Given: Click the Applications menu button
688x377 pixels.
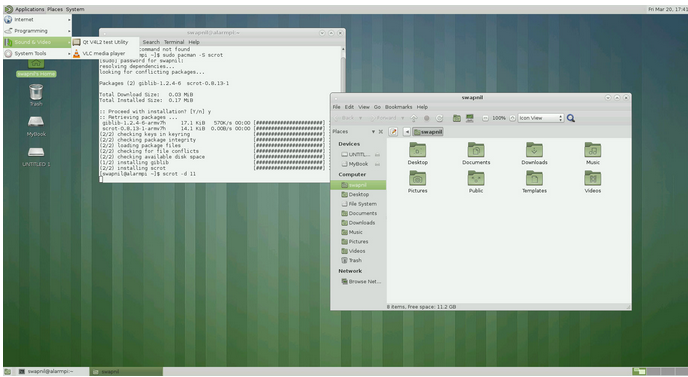Looking at the screenshot, I should pos(25,9).
